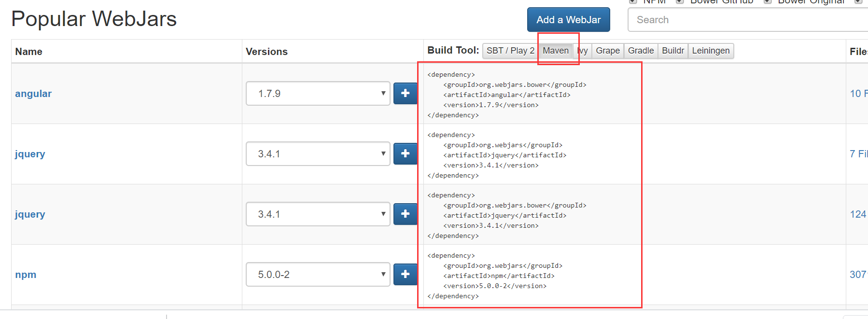Click the plus button in the angular row
This screenshot has width=868, height=319.
click(405, 93)
